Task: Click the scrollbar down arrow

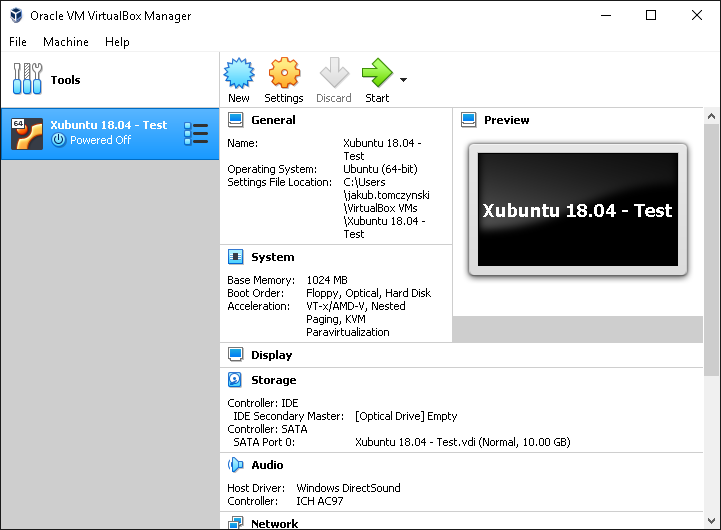Action: coord(711,521)
